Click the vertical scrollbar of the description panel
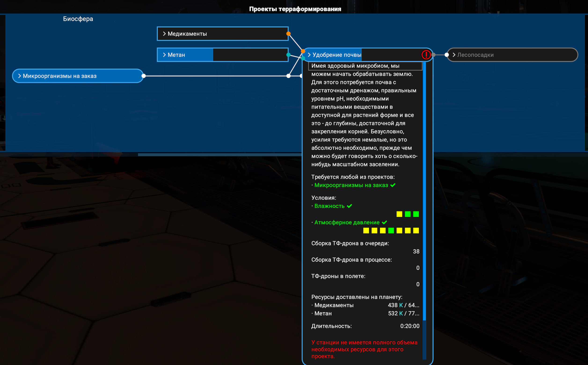588x365 pixels. tap(424, 193)
